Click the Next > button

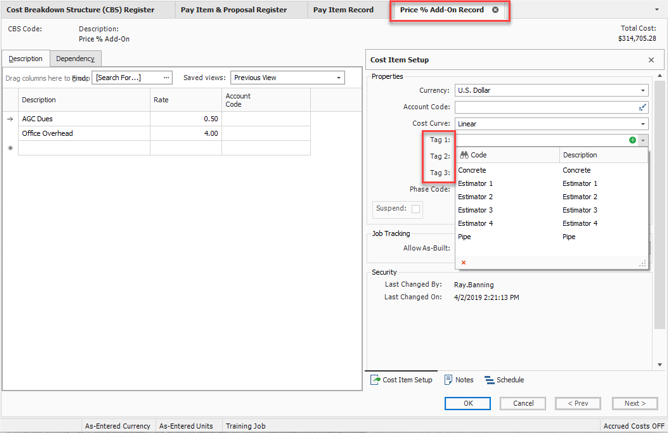[634, 403]
